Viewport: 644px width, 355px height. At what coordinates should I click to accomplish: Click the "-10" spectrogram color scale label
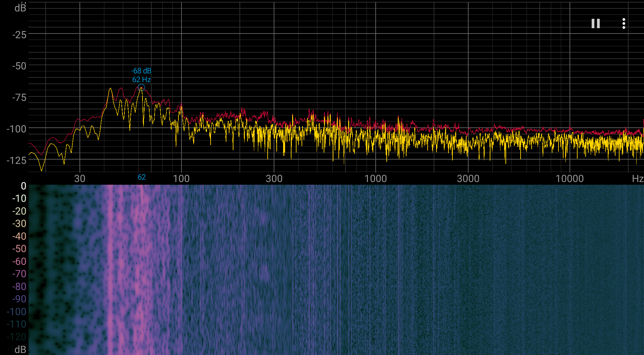click(19, 198)
